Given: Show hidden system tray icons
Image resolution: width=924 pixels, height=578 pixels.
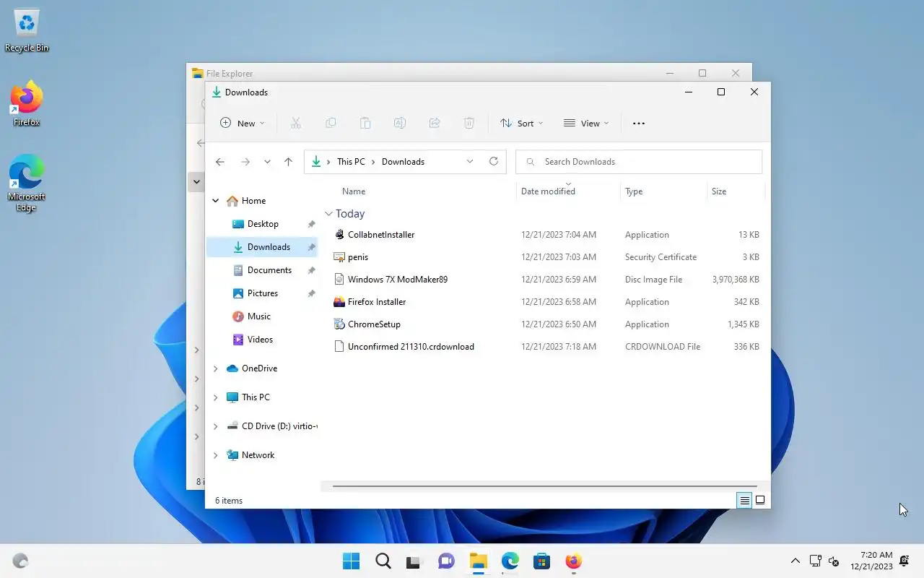Looking at the screenshot, I should pyautogui.click(x=796, y=561).
